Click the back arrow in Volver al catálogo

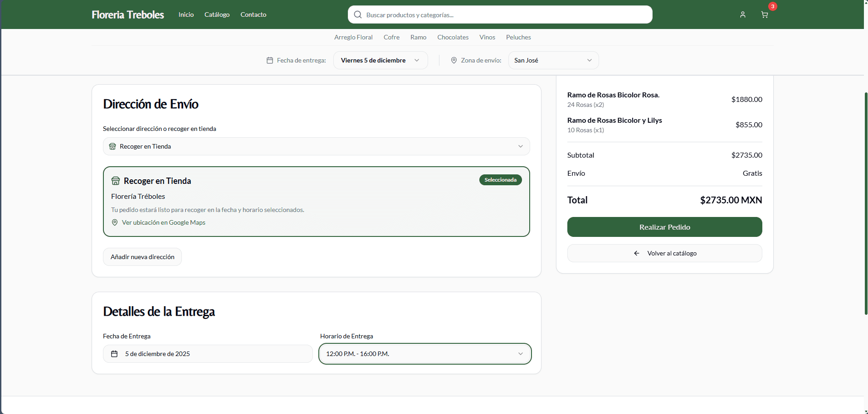(x=637, y=253)
